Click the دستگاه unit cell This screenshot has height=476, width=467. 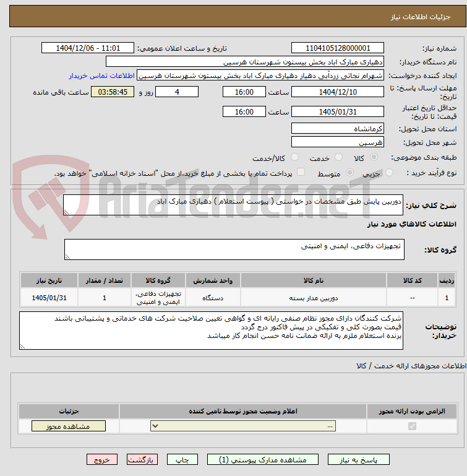[x=213, y=298]
